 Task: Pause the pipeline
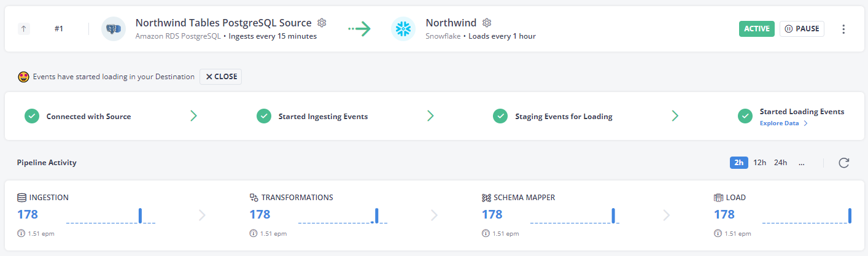coord(802,29)
